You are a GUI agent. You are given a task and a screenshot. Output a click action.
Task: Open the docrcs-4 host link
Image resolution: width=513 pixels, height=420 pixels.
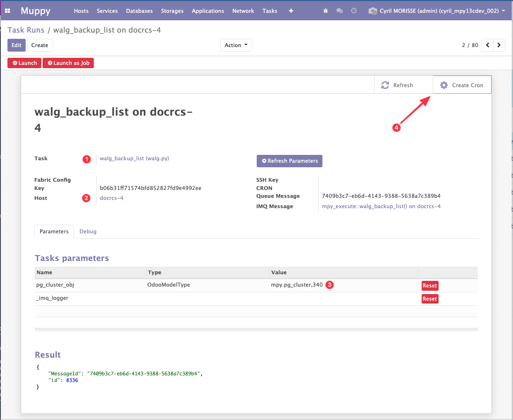click(112, 198)
